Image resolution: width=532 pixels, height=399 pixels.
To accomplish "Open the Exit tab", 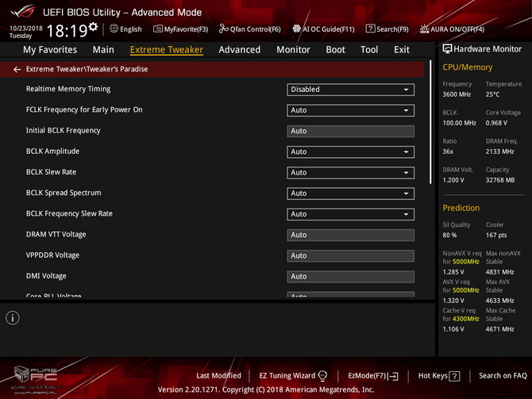I will coord(402,50).
